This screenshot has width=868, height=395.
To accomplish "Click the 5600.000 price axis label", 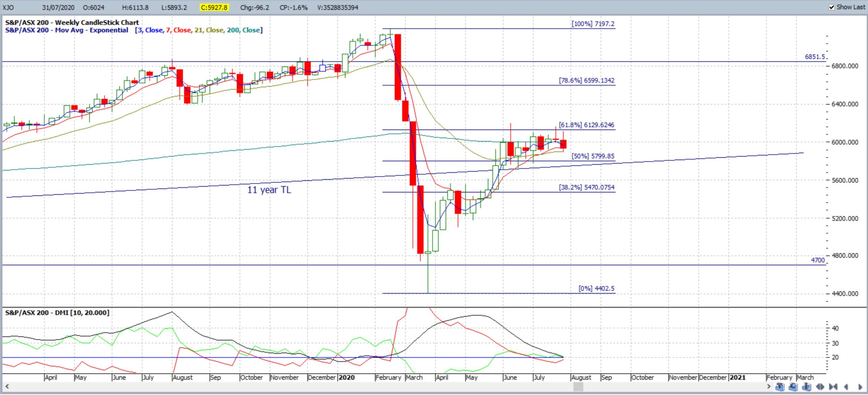I will [845, 180].
